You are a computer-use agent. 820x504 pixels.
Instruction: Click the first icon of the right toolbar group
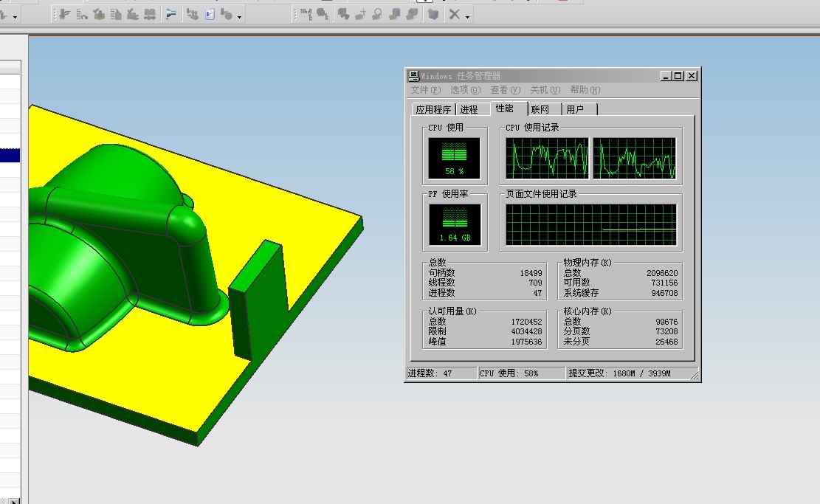[x=306, y=15]
